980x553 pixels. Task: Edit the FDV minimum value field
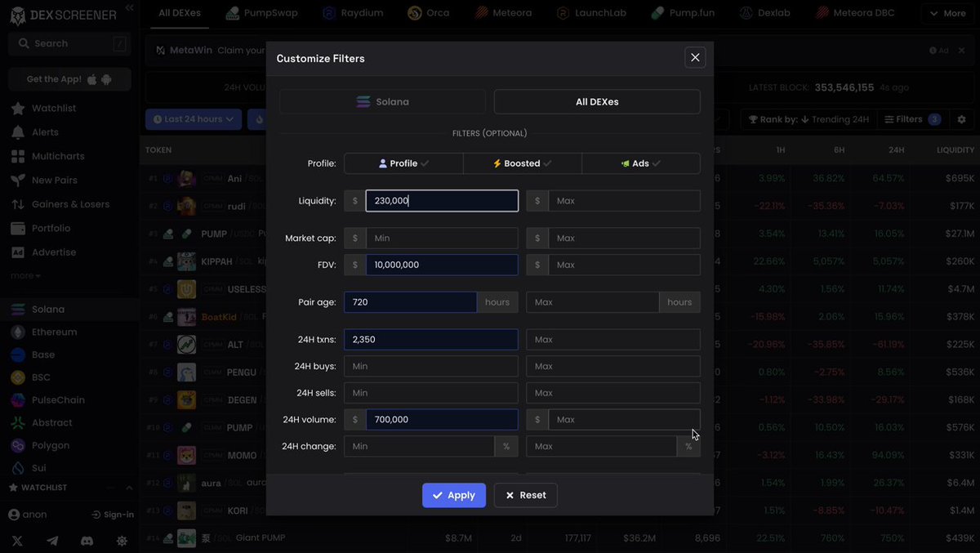pos(442,265)
